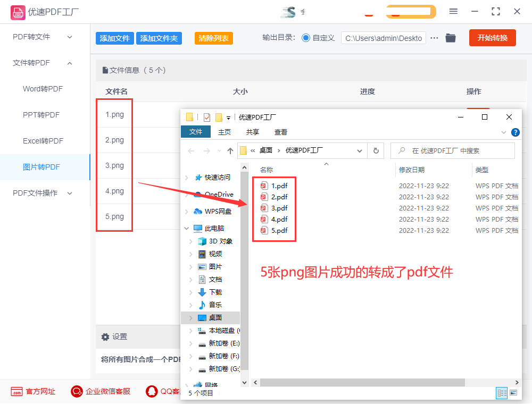
Task: Refresh the Explorer folder view
Action: pyautogui.click(x=376, y=151)
